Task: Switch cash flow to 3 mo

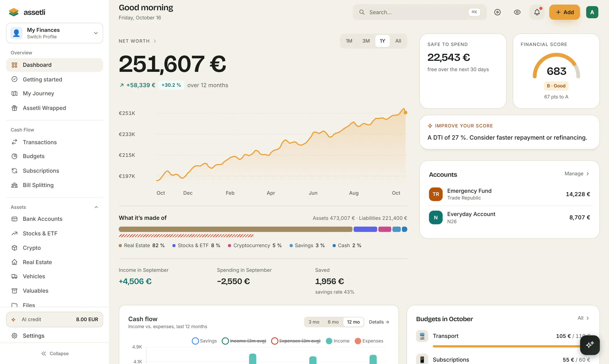Action: (314, 322)
